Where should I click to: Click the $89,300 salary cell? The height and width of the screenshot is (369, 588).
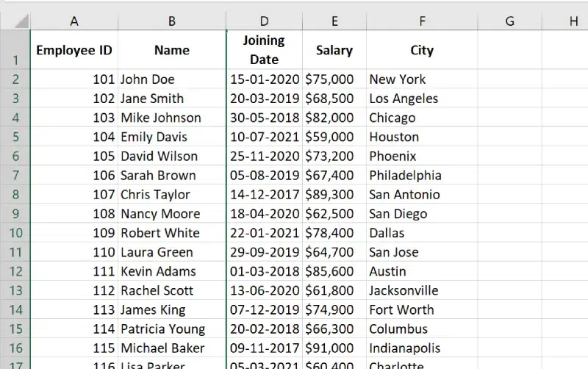pyautogui.click(x=334, y=194)
